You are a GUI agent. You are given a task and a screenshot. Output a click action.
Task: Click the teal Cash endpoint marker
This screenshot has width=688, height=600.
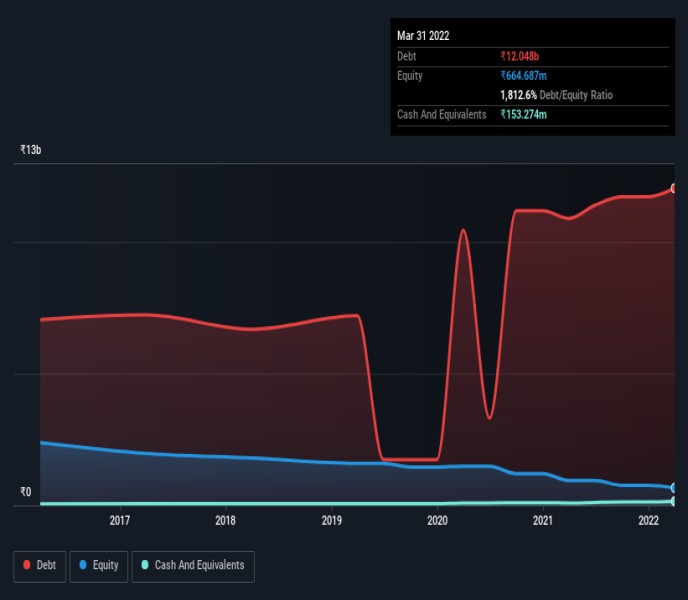pyautogui.click(x=674, y=501)
